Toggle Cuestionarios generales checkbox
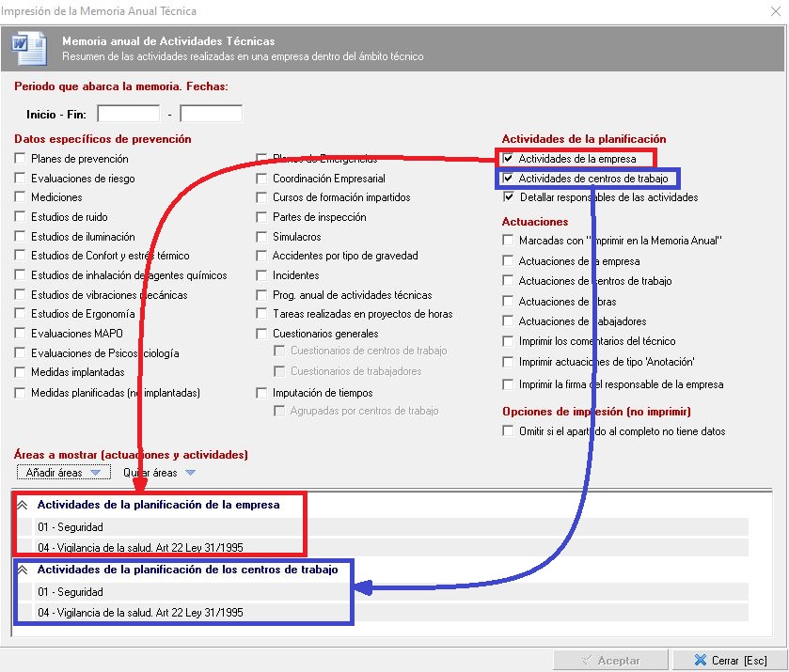 click(261, 333)
